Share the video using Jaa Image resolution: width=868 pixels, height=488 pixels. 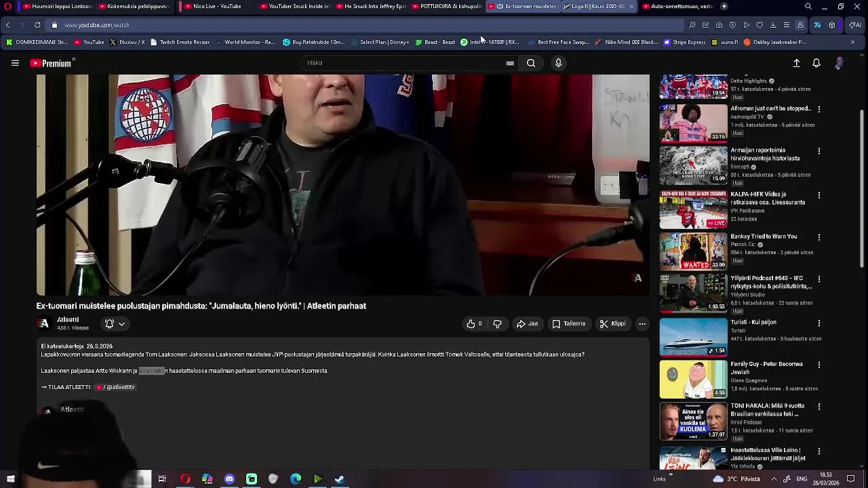[527, 324]
